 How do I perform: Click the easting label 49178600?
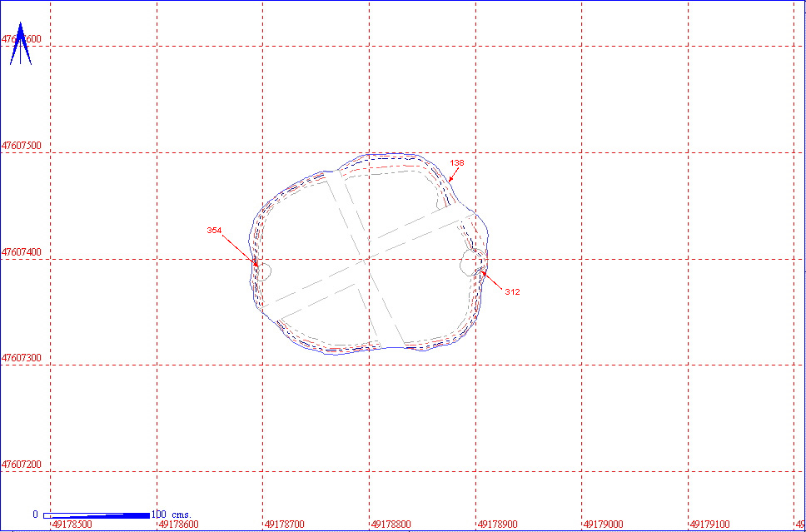coord(179,525)
